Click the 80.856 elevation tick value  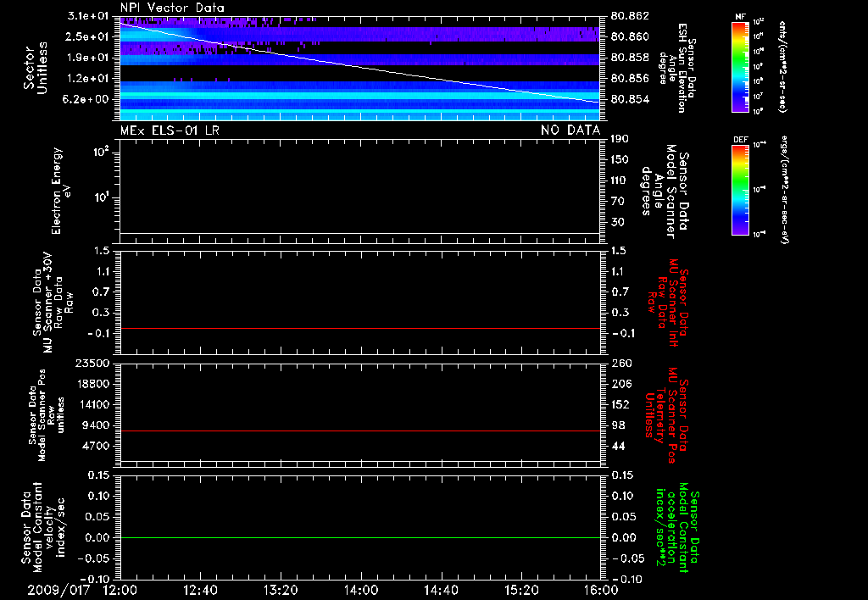tap(630, 79)
